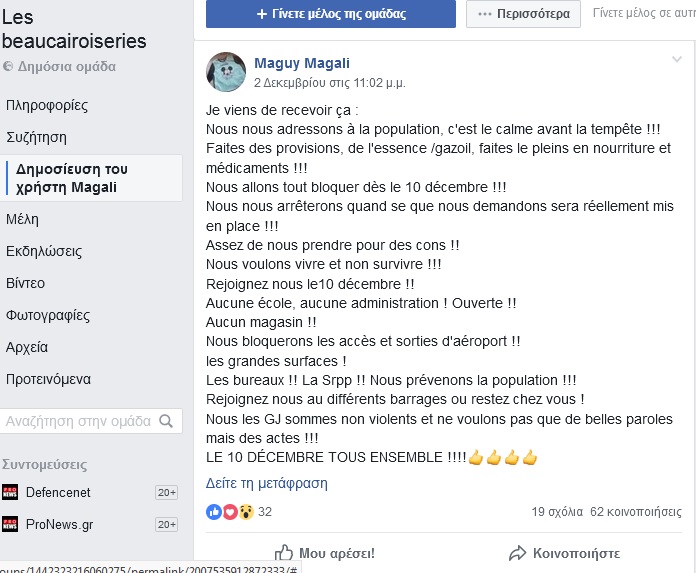Open the Συζήτηση sidebar section
696x573 pixels.
pyautogui.click(x=36, y=137)
